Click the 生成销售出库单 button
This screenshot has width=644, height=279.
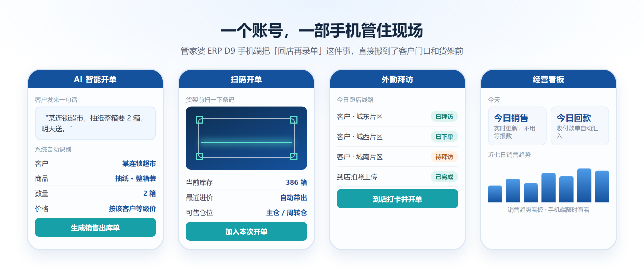coord(95,227)
